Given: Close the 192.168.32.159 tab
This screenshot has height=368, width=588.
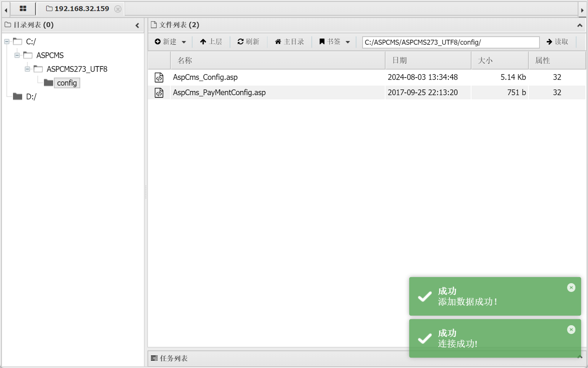Looking at the screenshot, I should (x=118, y=9).
